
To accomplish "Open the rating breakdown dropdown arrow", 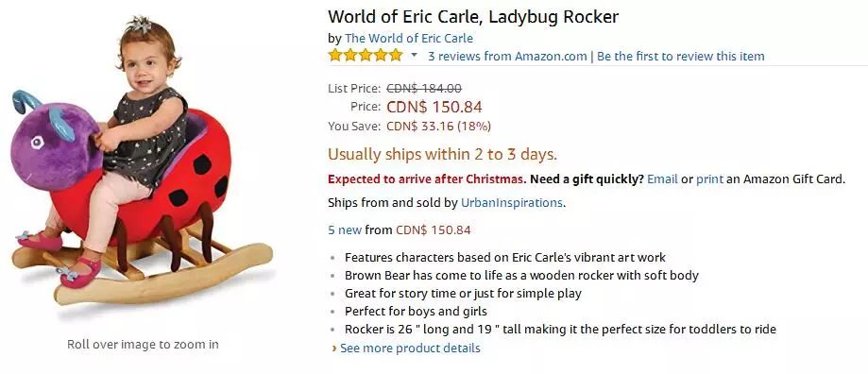I will pos(414,56).
